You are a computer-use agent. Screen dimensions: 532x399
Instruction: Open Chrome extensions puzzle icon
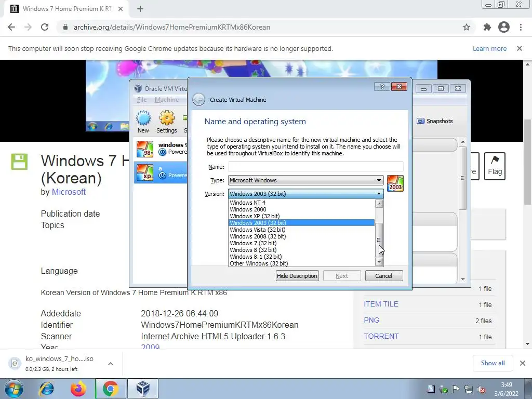[487, 27]
